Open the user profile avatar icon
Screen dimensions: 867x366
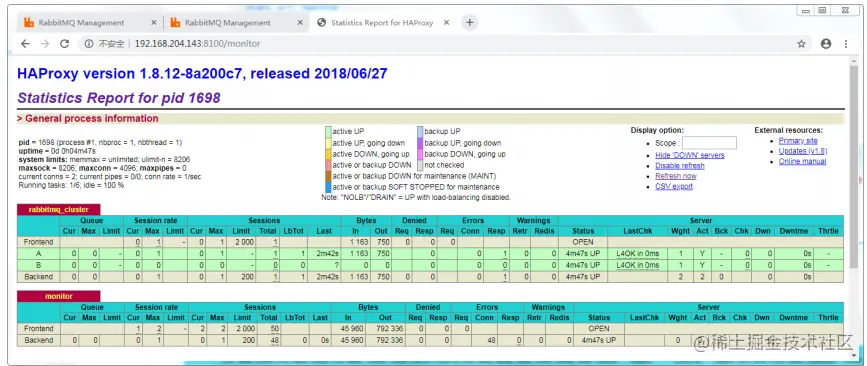(x=826, y=44)
